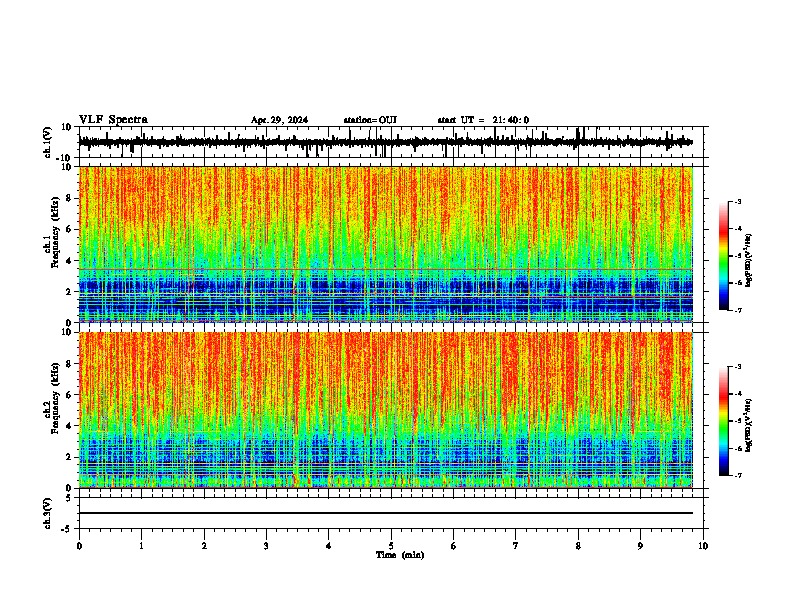Click the "ch.3(V)" vertical axis label
Screen dimensions: 792x612
point(48,513)
